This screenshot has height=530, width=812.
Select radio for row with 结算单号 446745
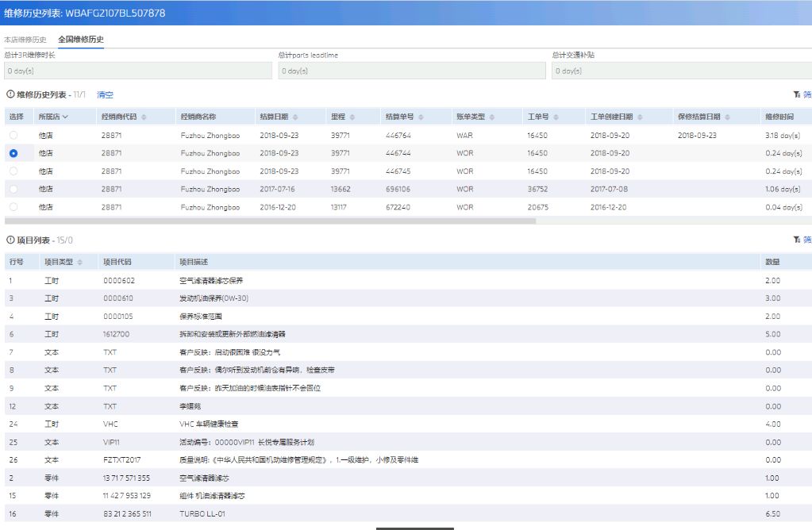(13, 171)
